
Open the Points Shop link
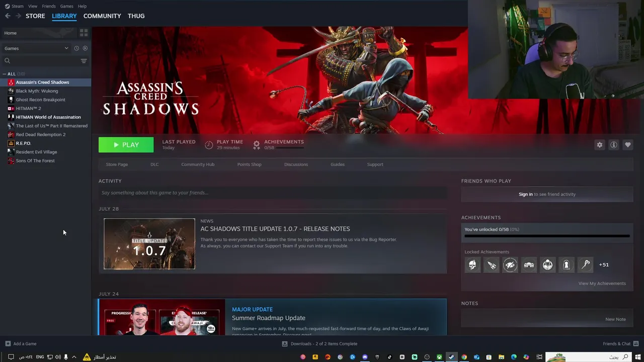[249, 164]
